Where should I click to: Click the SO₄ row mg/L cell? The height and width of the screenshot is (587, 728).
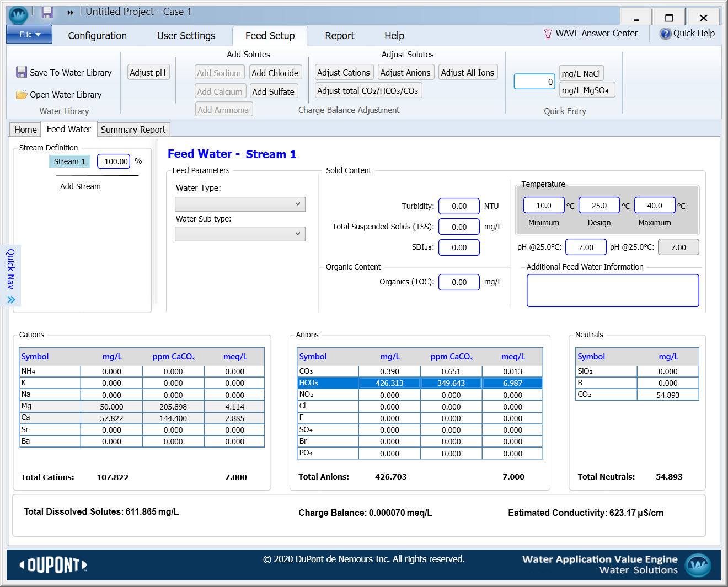pyautogui.click(x=389, y=430)
